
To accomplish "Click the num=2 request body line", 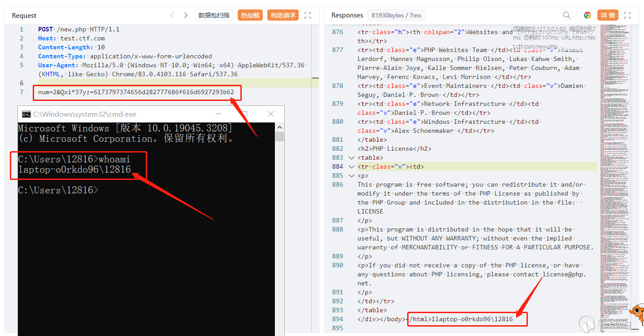I will (136, 92).
